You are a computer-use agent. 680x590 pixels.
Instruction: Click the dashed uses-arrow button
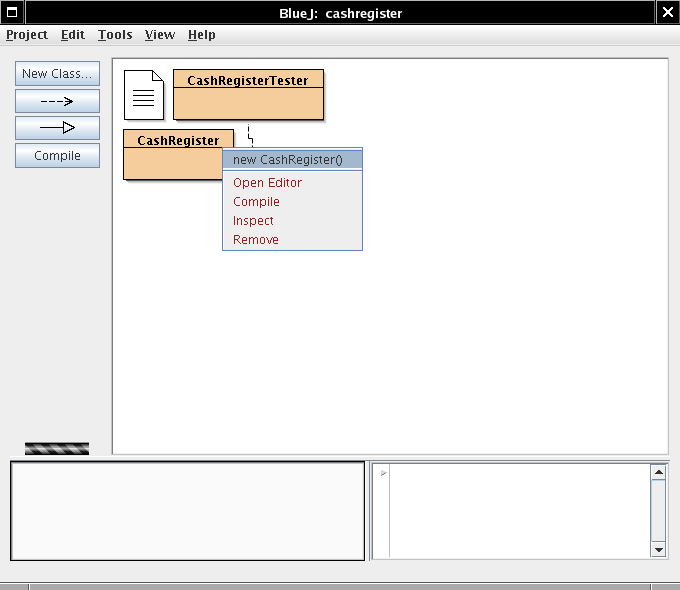[57, 101]
